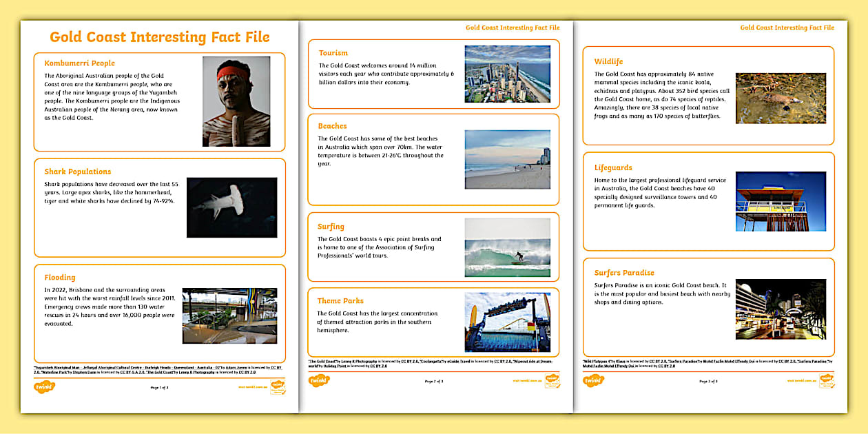Click the 'Tourism' heading

[333, 53]
